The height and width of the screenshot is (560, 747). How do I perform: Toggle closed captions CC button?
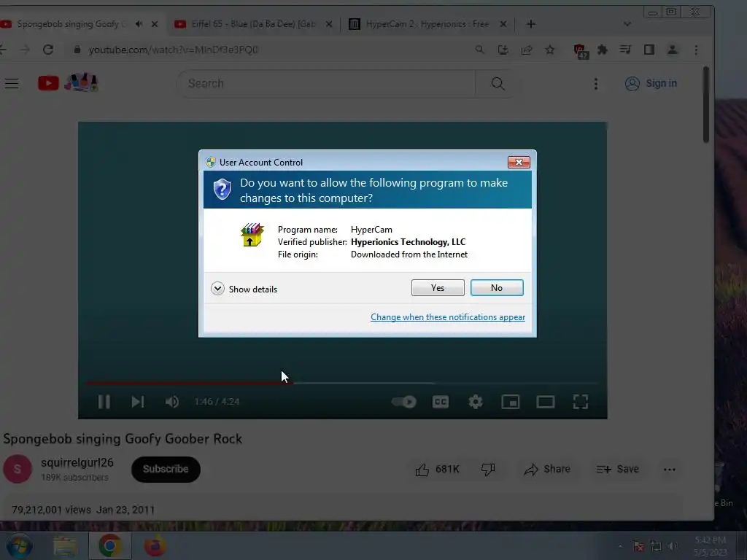(x=440, y=402)
